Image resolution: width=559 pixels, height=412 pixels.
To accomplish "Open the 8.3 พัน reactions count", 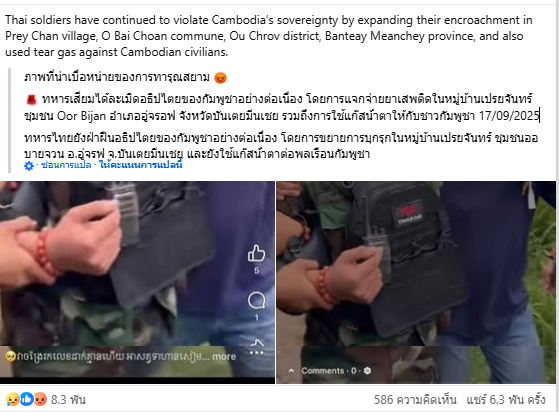I will [68, 400].
